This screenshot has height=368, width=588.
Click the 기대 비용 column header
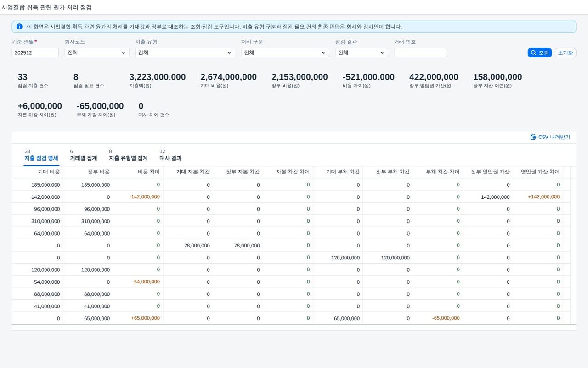click(38, 172)
